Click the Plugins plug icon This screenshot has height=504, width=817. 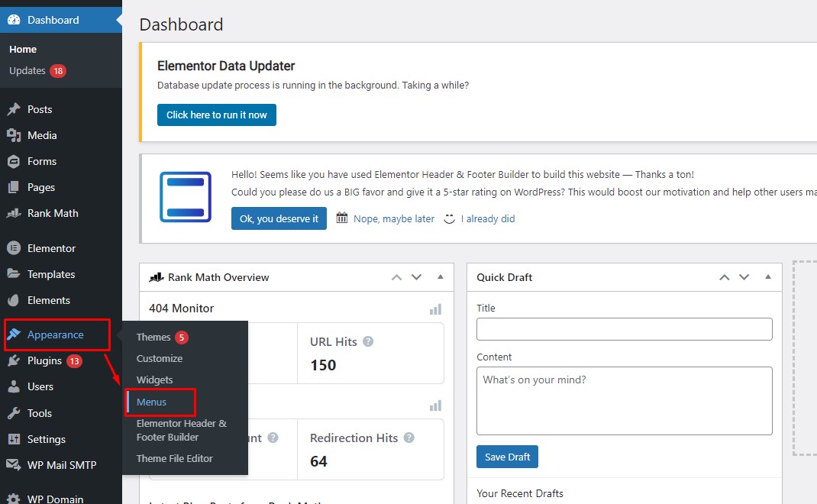[14, 360]
